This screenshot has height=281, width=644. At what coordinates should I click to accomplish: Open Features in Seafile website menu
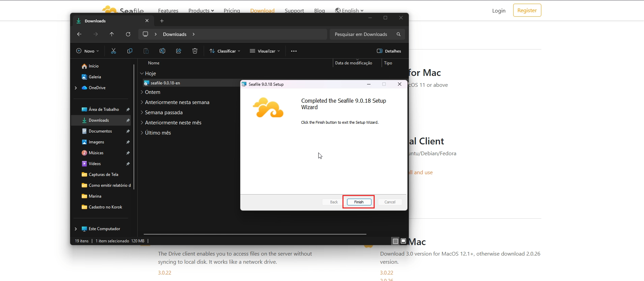(x=168, y=11)
